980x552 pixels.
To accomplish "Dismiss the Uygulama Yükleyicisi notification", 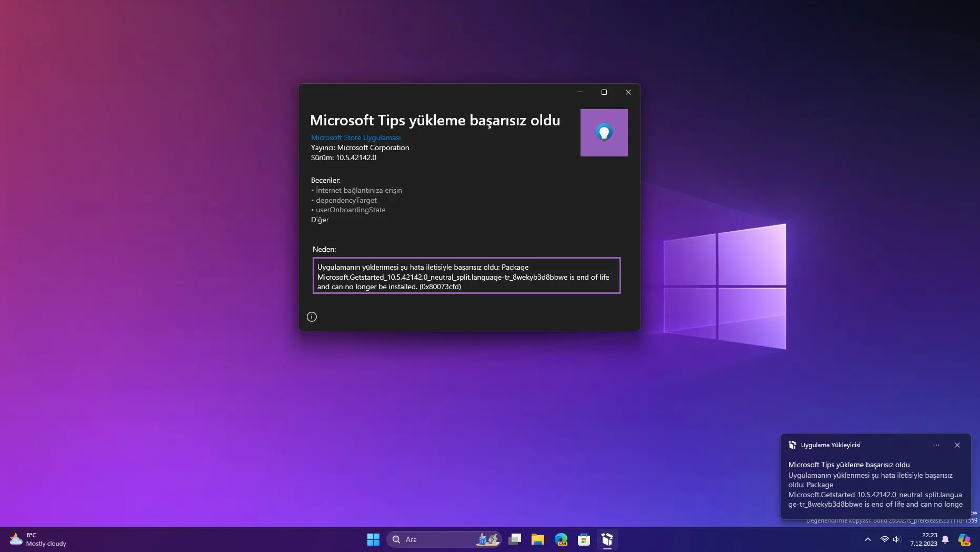I will coord(957,445).
